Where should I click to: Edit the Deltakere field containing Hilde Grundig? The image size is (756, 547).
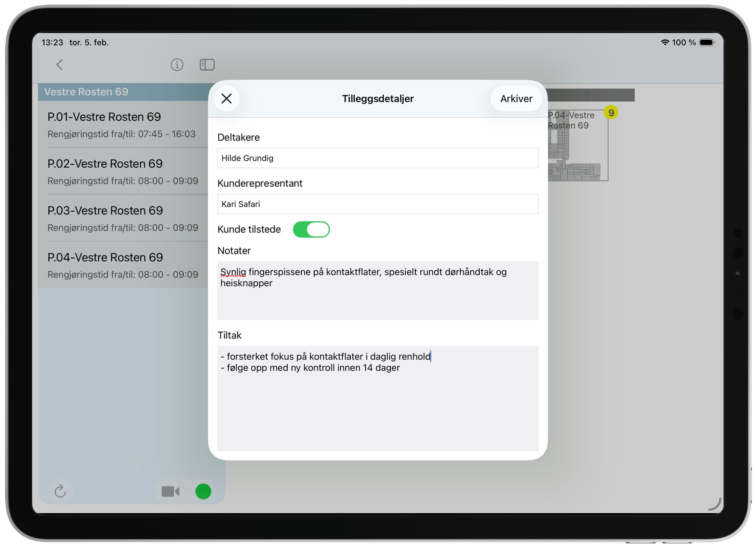(378, 158)
